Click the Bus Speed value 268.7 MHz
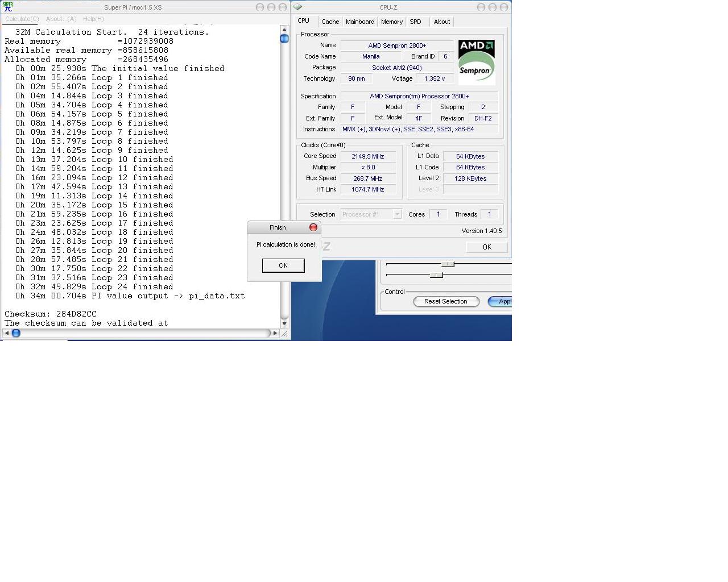Image resolution: width=728 pixels, height=582 pixels. tap(368, 178)
